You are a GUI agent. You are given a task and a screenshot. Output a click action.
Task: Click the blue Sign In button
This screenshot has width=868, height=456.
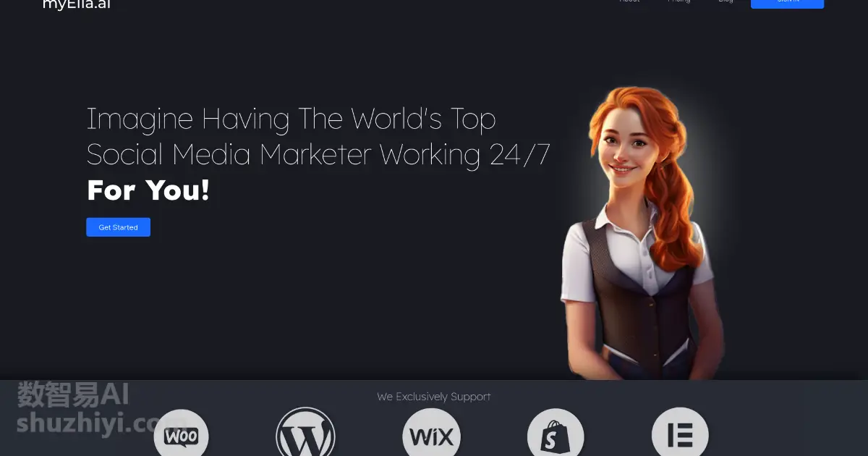(x=787, y=3)
